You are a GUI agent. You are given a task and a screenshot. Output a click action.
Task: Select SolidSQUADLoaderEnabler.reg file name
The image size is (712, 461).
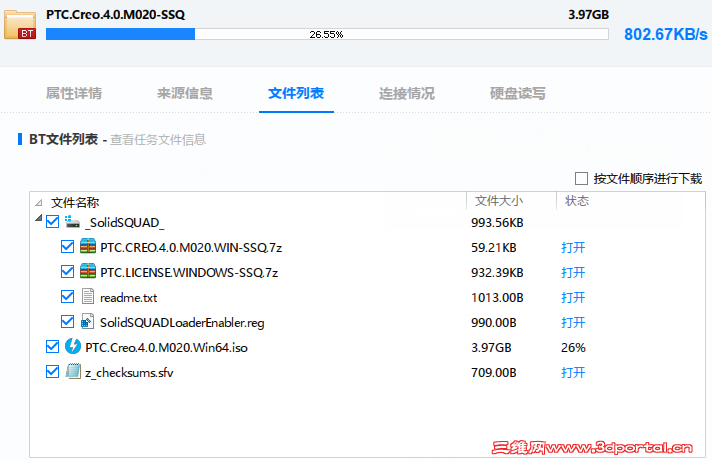[182, 322]
